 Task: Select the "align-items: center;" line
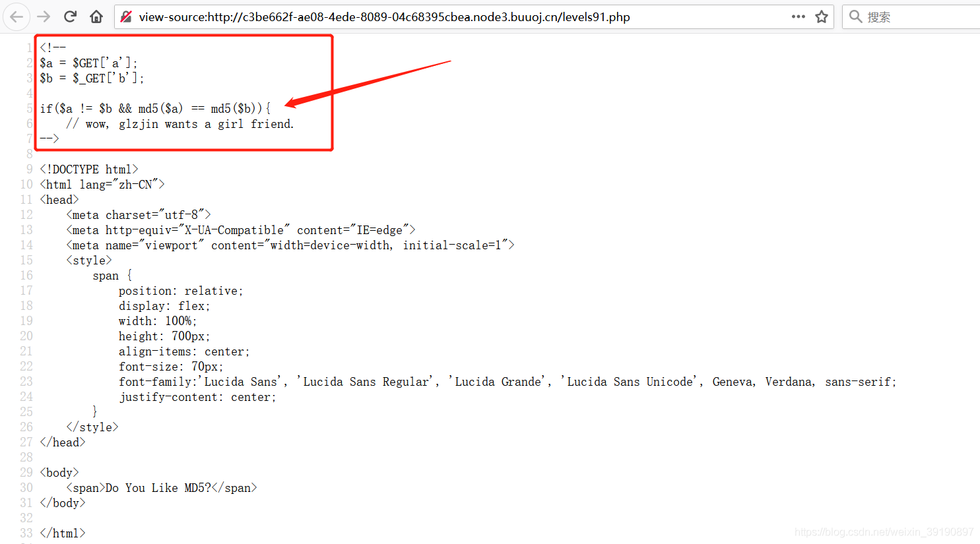pos(184,351)
